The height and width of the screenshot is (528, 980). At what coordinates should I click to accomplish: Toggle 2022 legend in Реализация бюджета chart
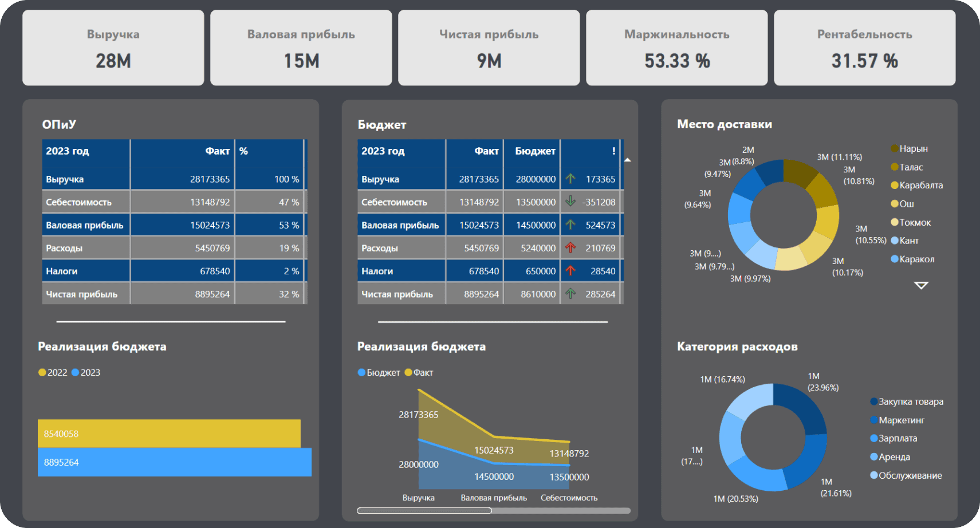[53, 372]
